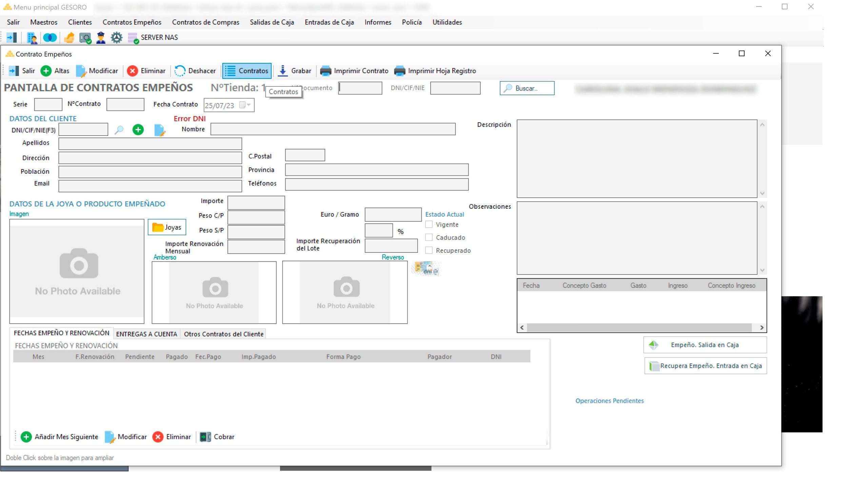Click the Apellidos input field
The height and width of the screenshot is (488, 868).
point(150,144)
